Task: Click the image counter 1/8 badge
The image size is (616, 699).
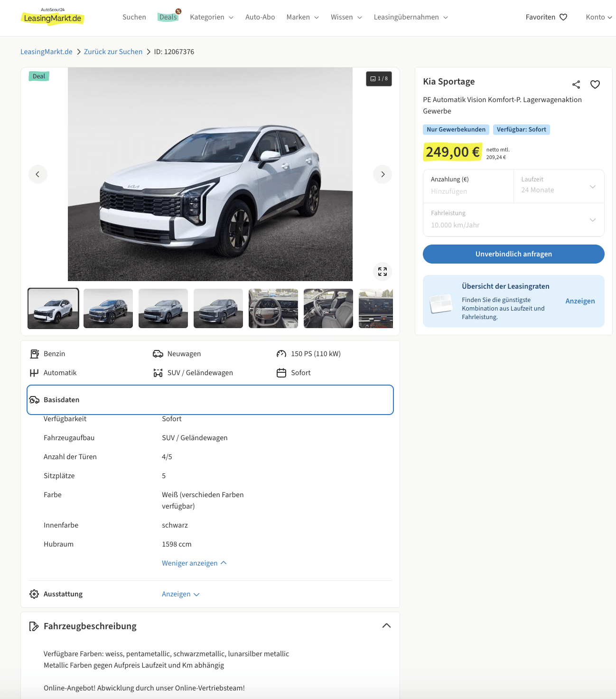Action: (379, 79)
